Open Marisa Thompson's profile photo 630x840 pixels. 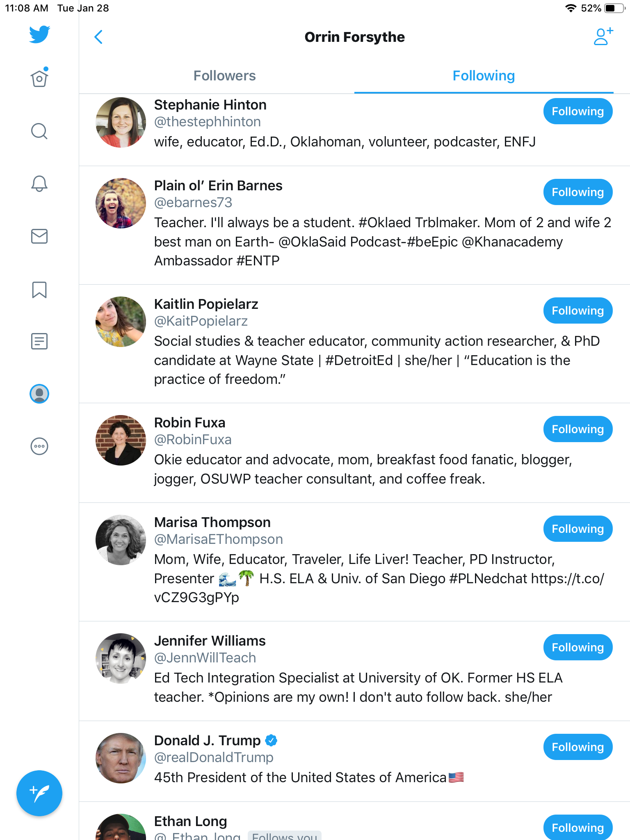[121, 540]
